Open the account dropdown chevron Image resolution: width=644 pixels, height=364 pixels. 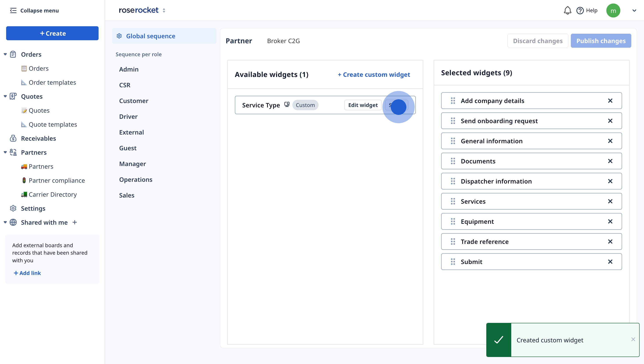(634, 10)
